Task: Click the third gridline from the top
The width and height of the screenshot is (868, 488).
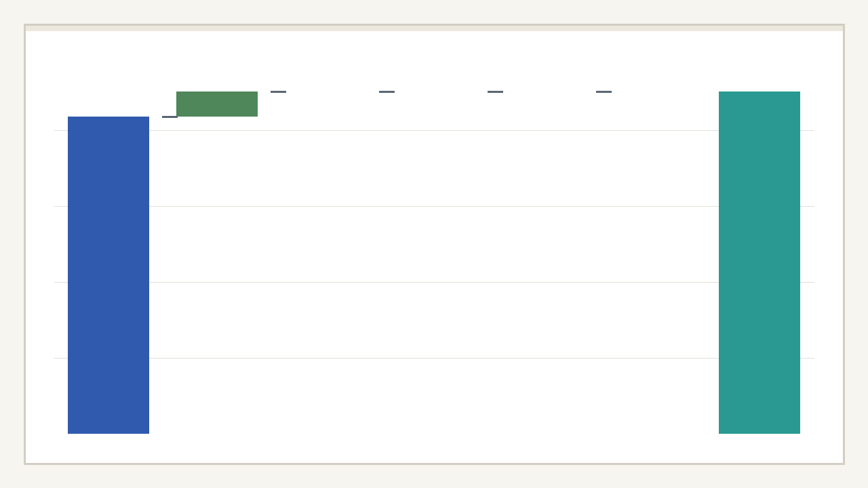Action: click(x=434, y=282)
